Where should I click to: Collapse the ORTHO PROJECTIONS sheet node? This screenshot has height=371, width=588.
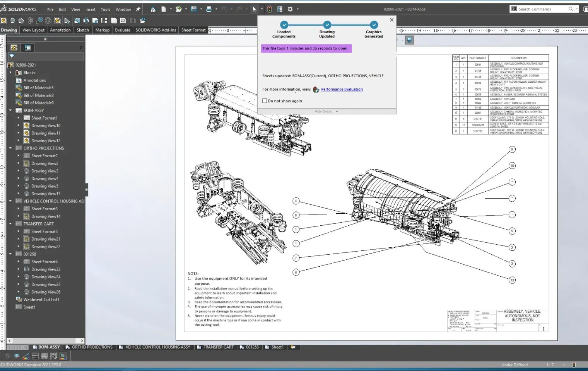(10, 148)
